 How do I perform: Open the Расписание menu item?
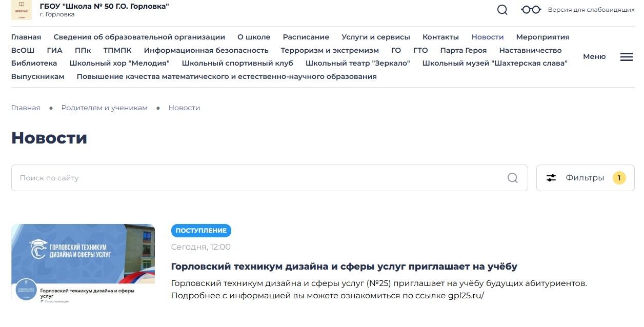tap(306, 37)
